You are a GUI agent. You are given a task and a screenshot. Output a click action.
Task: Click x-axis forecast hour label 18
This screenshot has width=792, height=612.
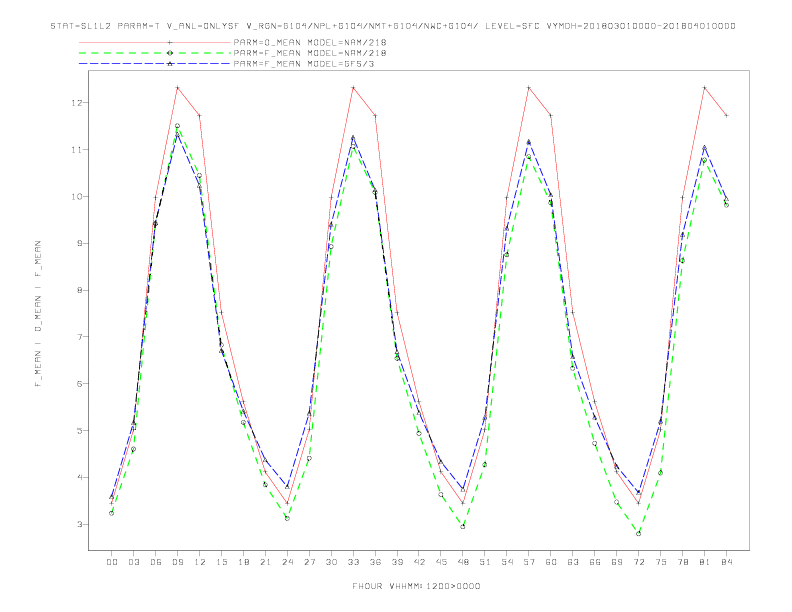coord(243,562)
